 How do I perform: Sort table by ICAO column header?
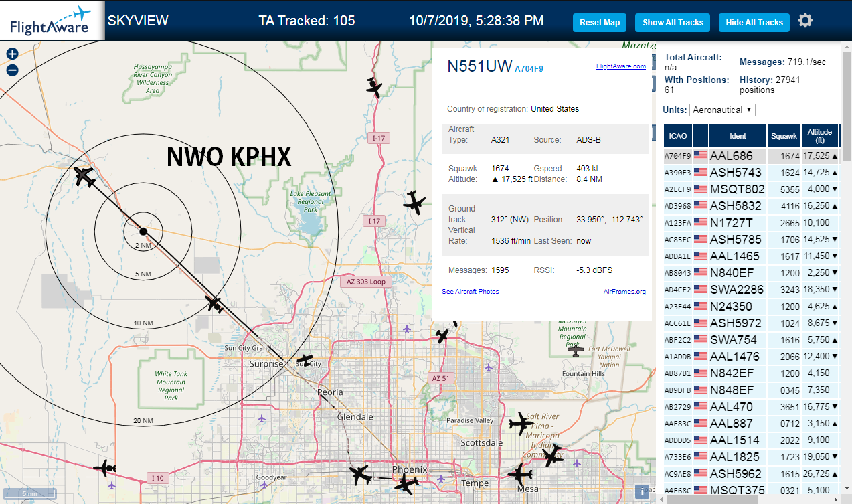click(678, 136)
